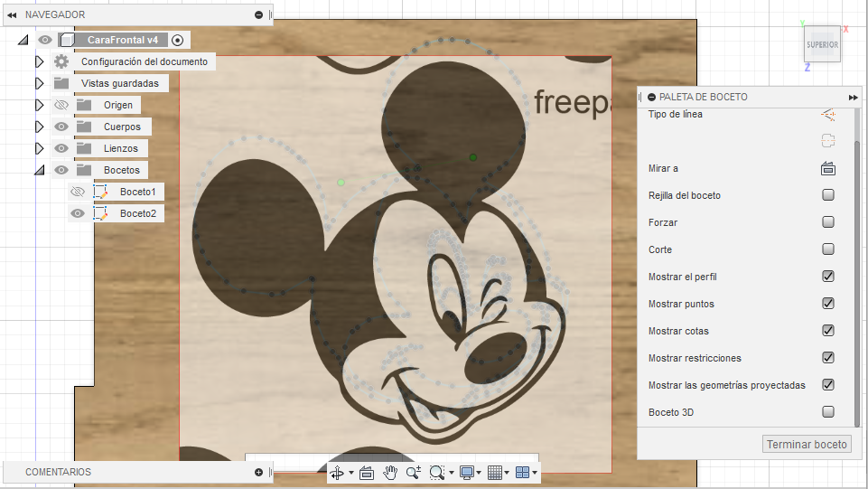Screen dimensions: 868x489
Task: Show Boceto1 using its crossed eye icon
Action: pyautogui.click(x=78, y=192)
